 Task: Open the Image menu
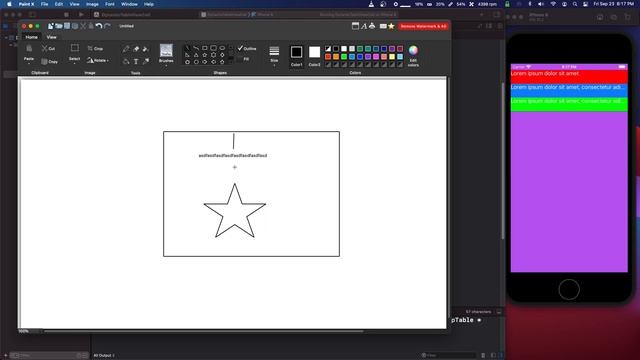coord(92,4)
